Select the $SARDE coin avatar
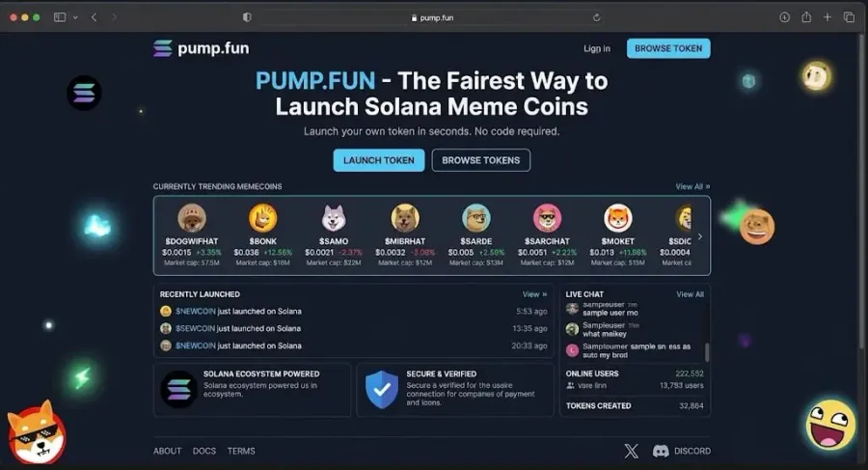 (476, 217)
